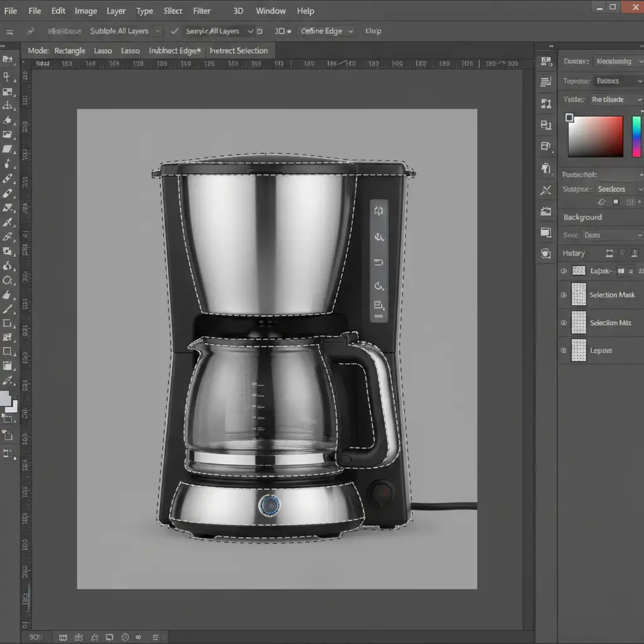
Task: Toggle visibility of the bottom layer
Action: coord(563,350)
